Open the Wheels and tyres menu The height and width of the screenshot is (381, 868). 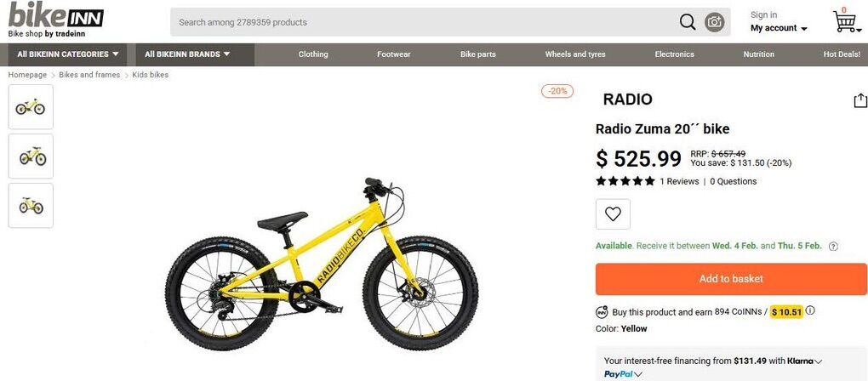click(x=575, y=54)
